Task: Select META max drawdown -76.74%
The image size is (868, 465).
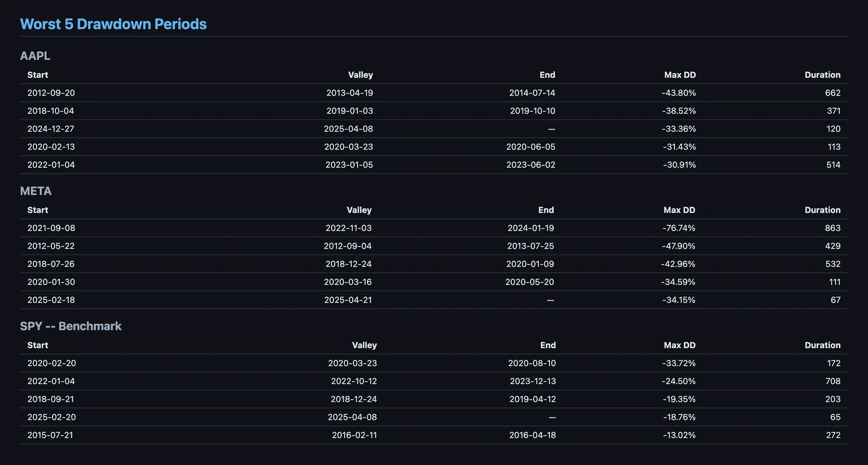Action: pos(679,228)
